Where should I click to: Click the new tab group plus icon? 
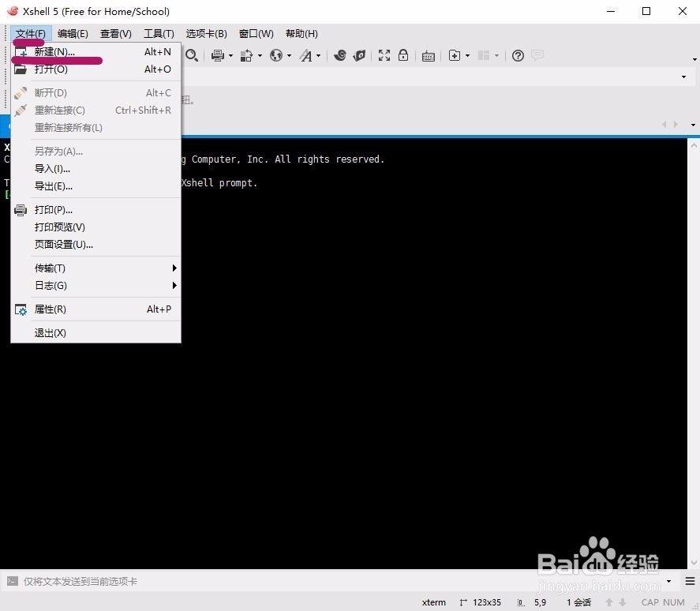coord(455,55)
